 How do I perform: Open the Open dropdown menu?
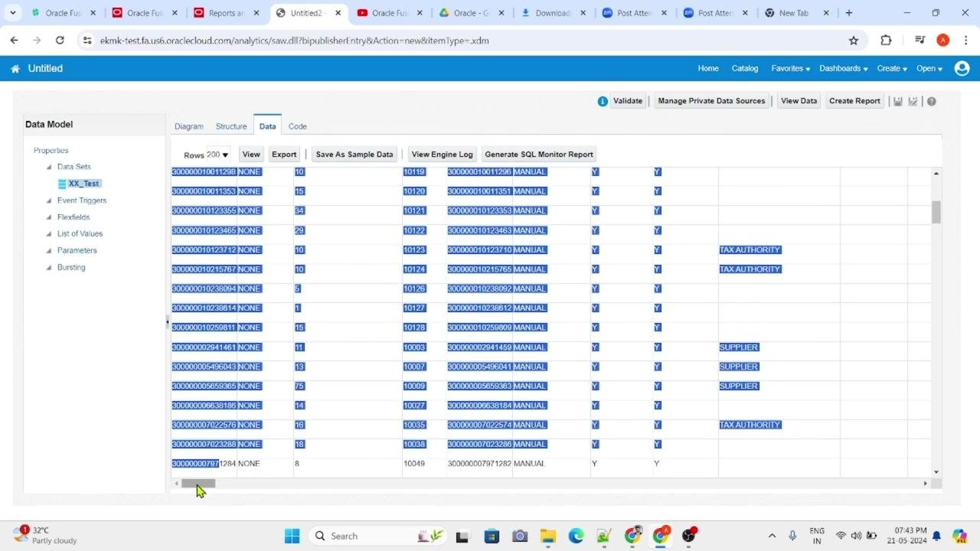(x=929, y=68)
